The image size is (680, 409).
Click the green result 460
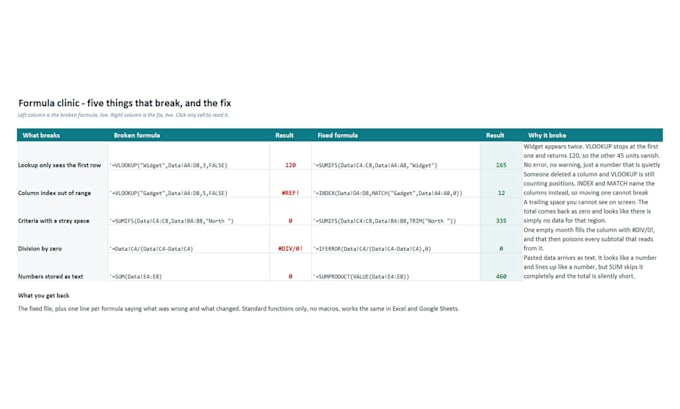coord(501,276)
